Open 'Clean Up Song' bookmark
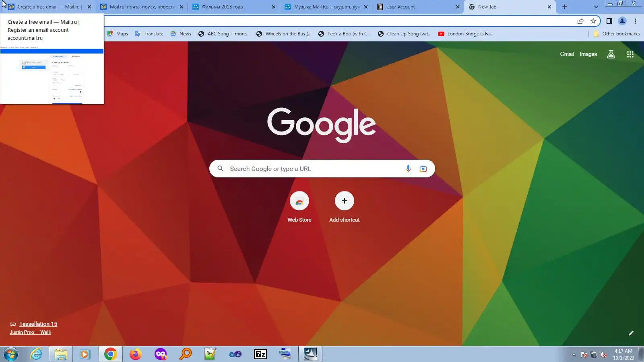Viewport: 644px width, 362px height. [405, 34]
